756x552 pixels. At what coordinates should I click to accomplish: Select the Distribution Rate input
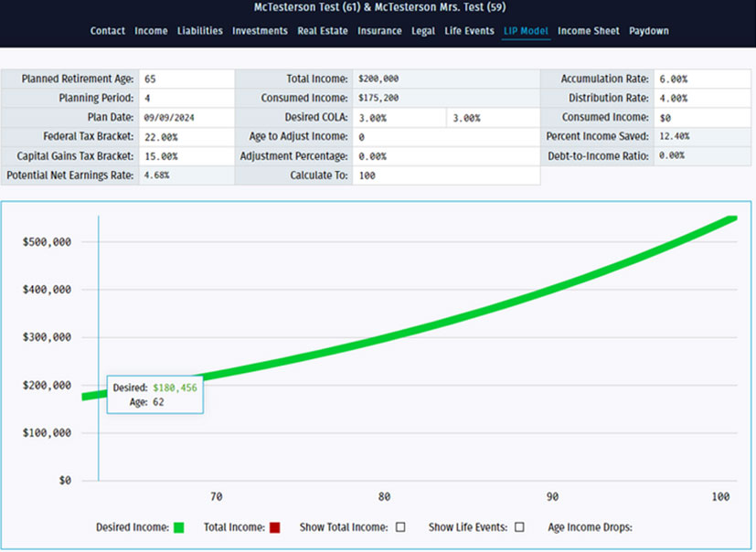tap(701, 99)
